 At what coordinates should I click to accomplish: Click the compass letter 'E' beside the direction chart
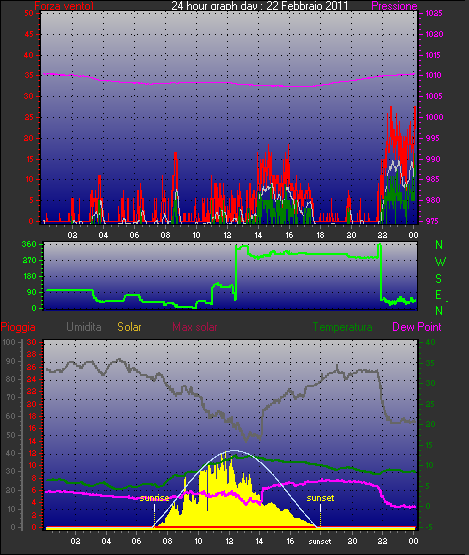pyautogui.click(x=439, y=294)
